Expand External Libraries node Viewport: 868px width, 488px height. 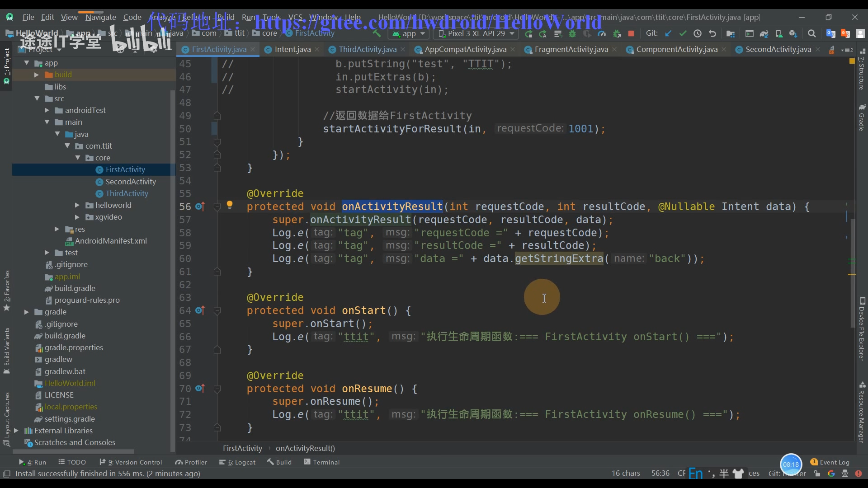[16, 431]
